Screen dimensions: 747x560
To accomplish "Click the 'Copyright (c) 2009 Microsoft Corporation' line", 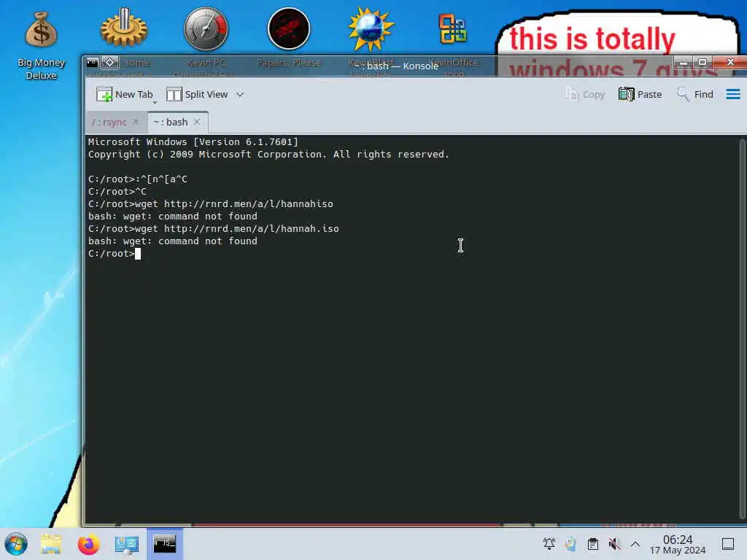I will [268, 155].
